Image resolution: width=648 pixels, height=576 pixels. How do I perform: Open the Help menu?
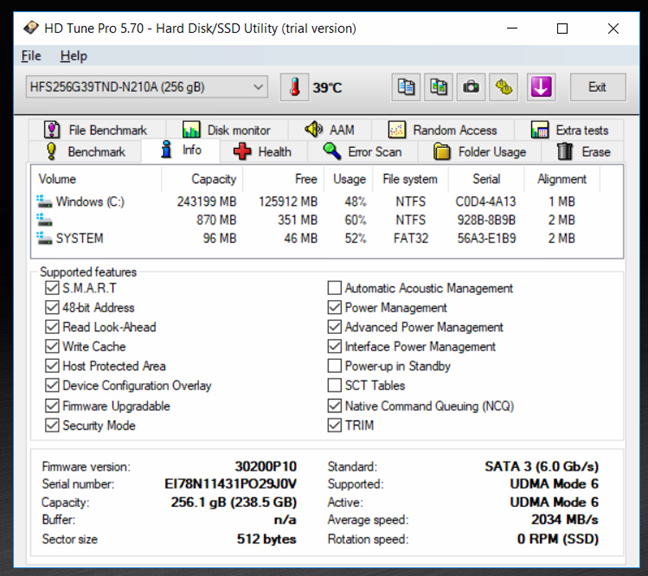click(x=74, y=56)
